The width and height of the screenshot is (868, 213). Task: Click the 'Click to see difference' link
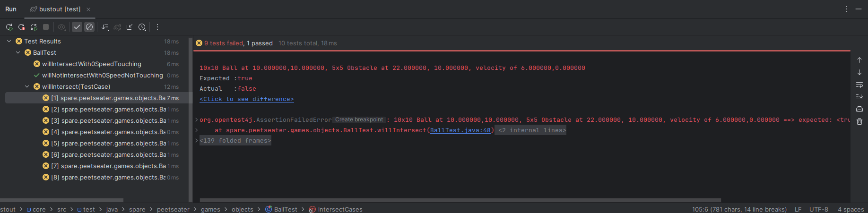[246, 99]
